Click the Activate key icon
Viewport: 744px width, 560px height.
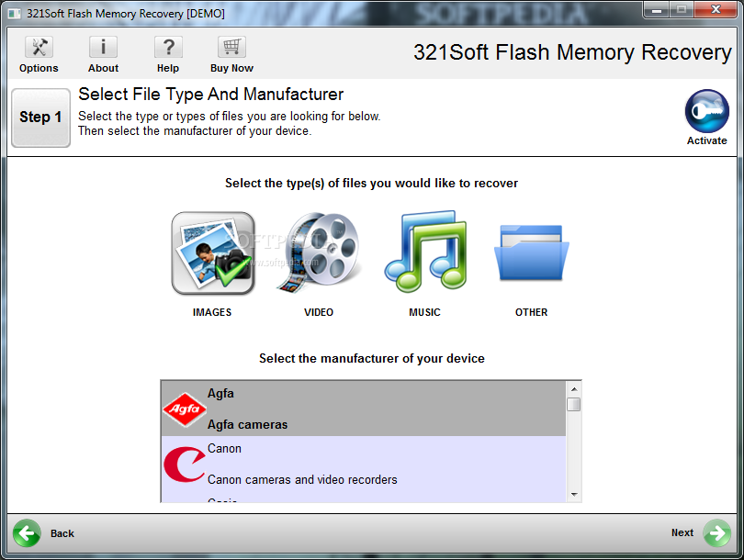click(707, 111)
